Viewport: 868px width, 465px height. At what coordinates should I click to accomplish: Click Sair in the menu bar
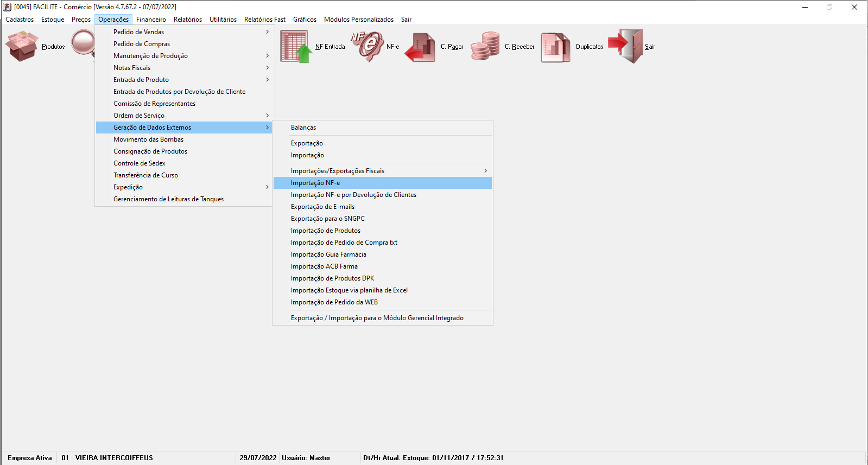click(406, 20)
